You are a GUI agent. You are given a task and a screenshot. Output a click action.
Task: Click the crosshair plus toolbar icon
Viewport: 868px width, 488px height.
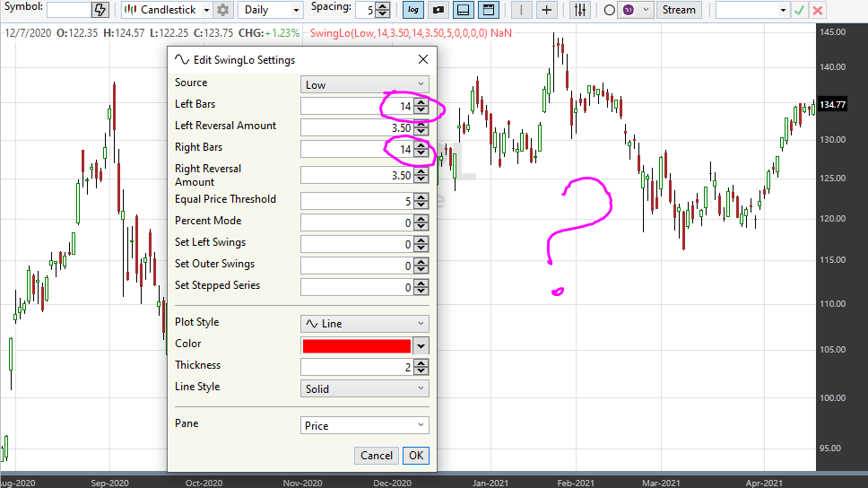[x=546, y=10]
